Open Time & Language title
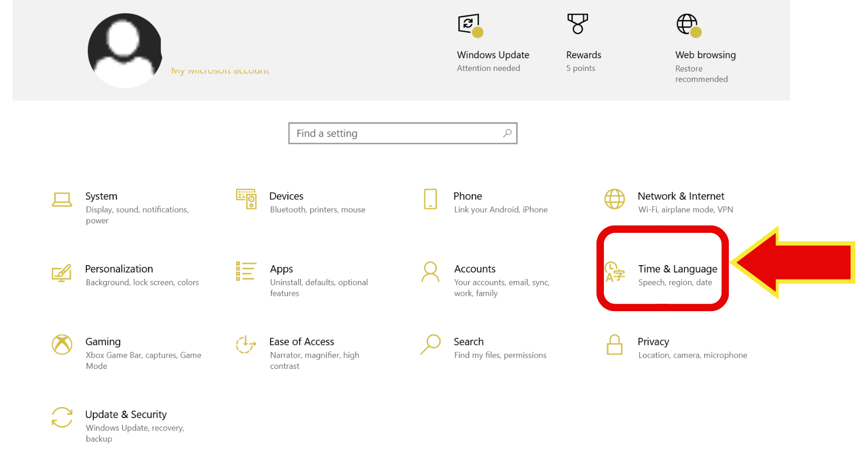Screen dimensions: 868x453 point(678,269)
